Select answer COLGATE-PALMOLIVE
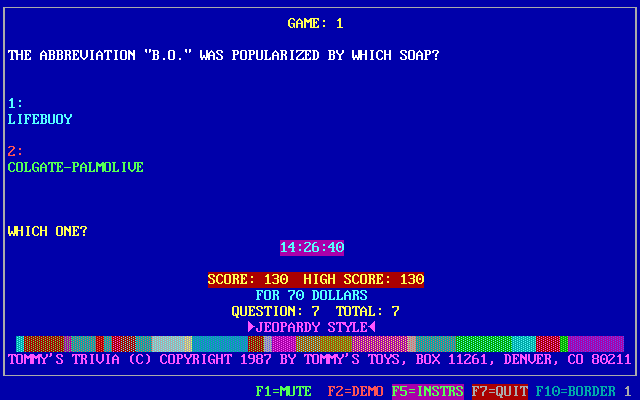Screen dimensions: 640x400 [76, 167]
